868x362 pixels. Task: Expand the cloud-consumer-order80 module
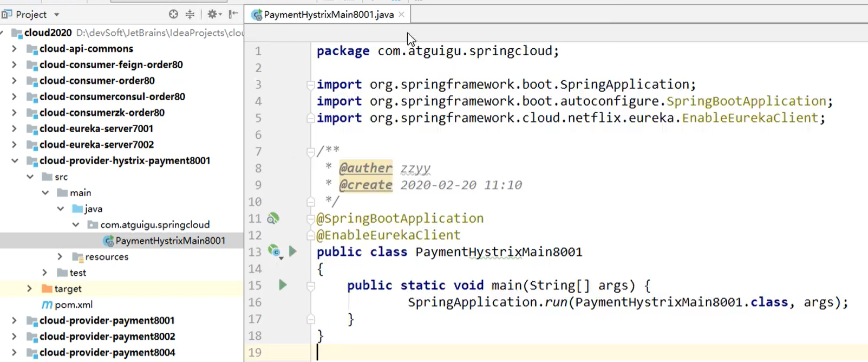coord(14,81)
